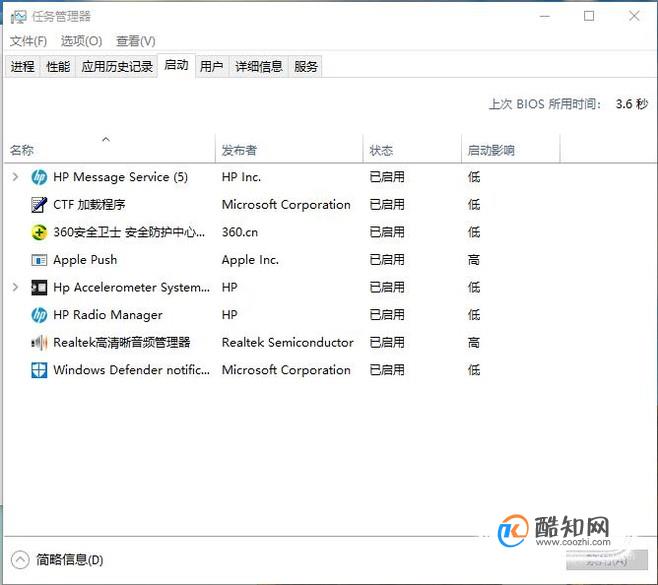Image resolution: width=658 pixels, height=585 pixels.
Task: Select the HP Message Service (5) row name
Action: [120, 177]
